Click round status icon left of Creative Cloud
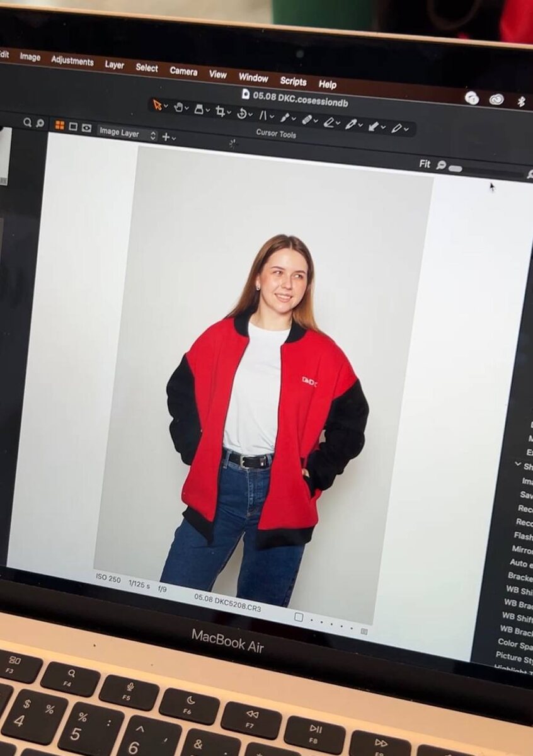This screenshot has width=533, height=756. (472, 97)
